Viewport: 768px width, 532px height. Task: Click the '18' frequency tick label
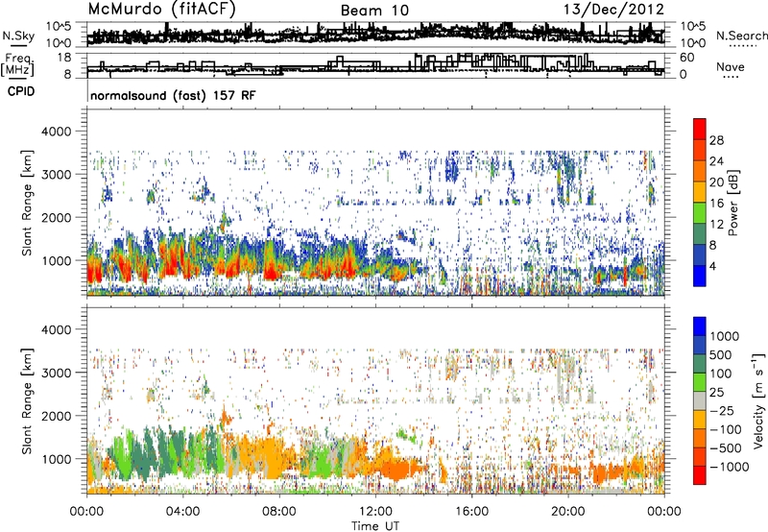click(x=63, y=58)
